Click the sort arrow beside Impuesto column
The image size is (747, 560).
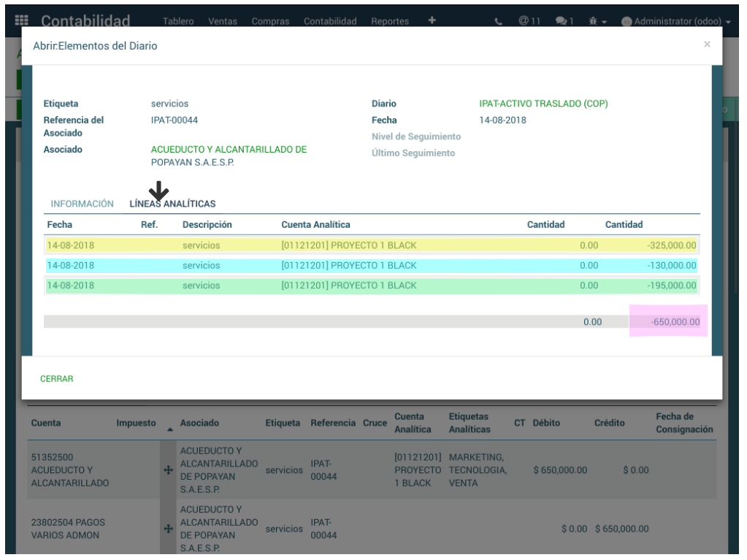[170, 430]
